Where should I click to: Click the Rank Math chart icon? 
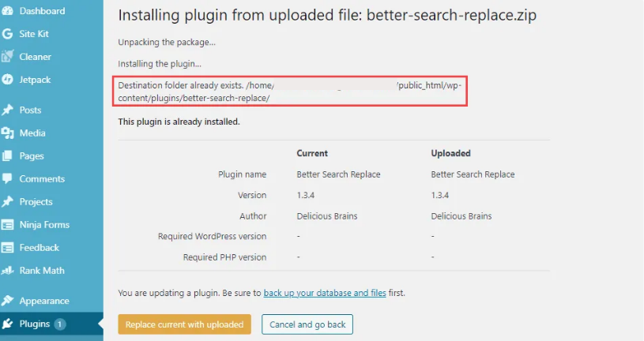click(x=7, y=271)
